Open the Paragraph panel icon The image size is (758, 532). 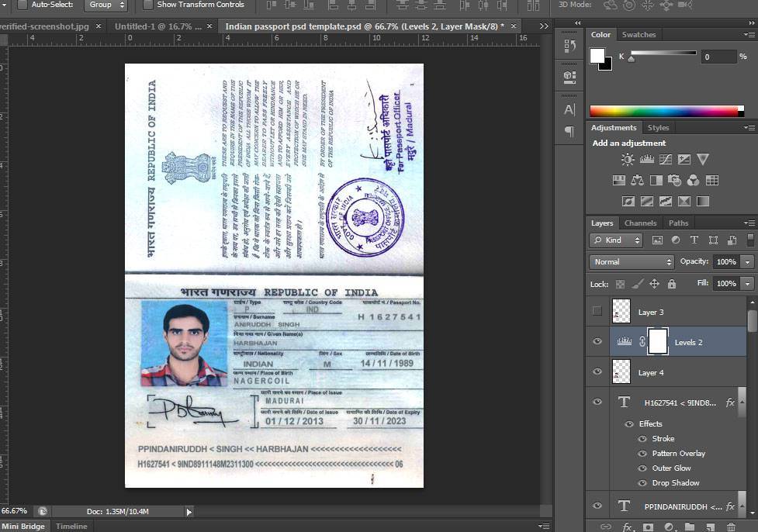coord(569,131)
